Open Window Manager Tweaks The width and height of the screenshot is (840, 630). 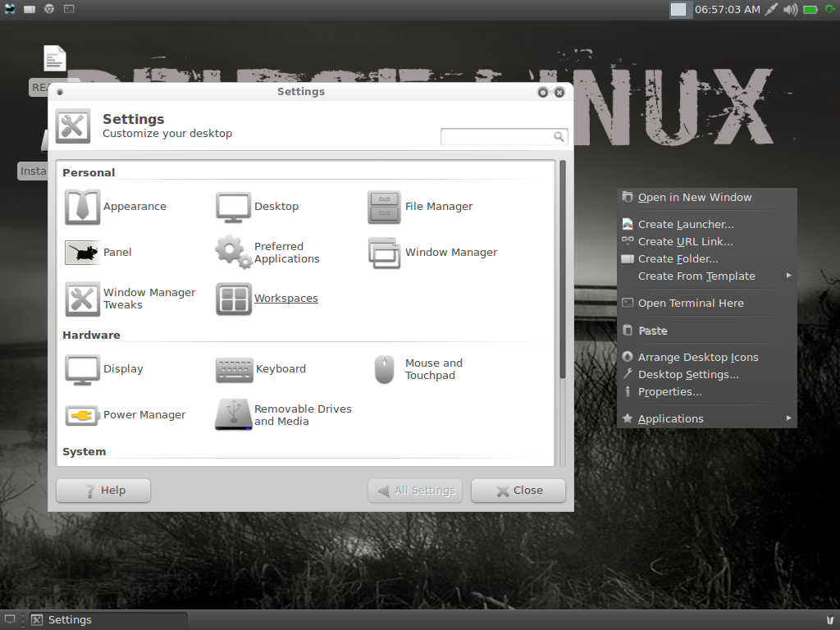[82, 299]
